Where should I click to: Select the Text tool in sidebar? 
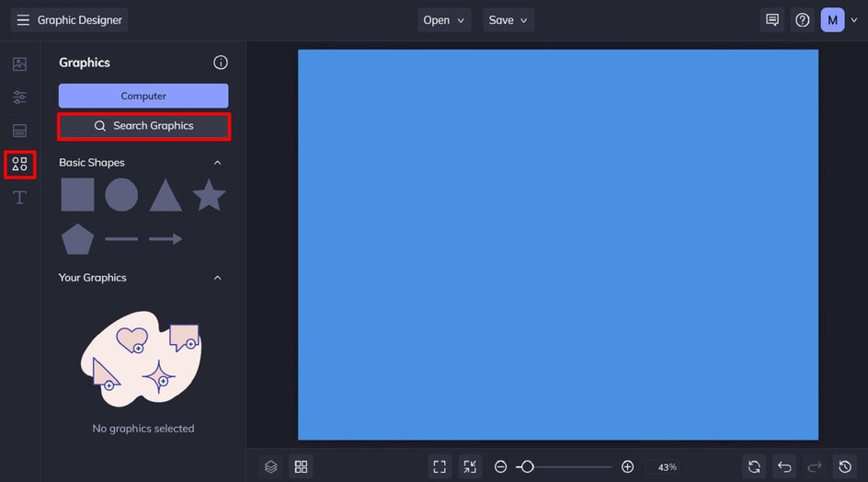pyautogui.click(x=19, y=198)
